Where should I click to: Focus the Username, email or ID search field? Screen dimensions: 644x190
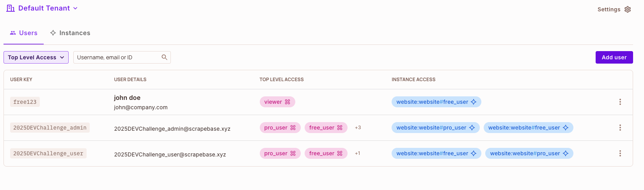[x=122, y=57]
